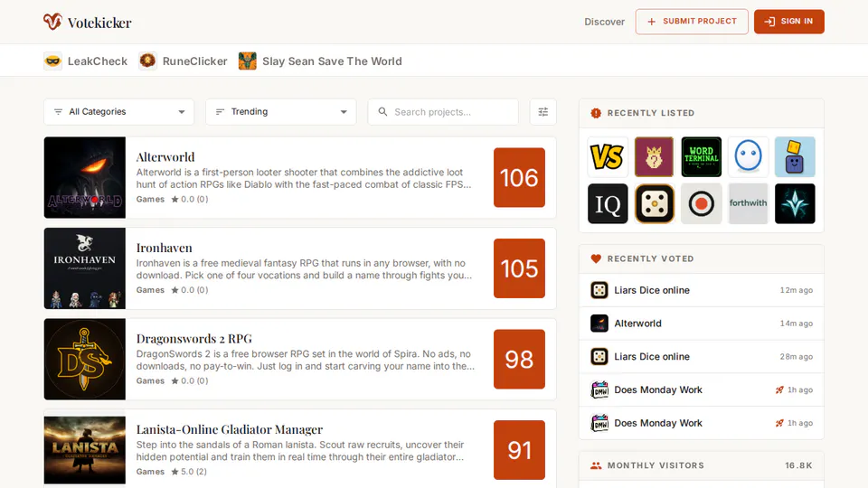Open the dice icon in Recently Listed

[655, 203]
